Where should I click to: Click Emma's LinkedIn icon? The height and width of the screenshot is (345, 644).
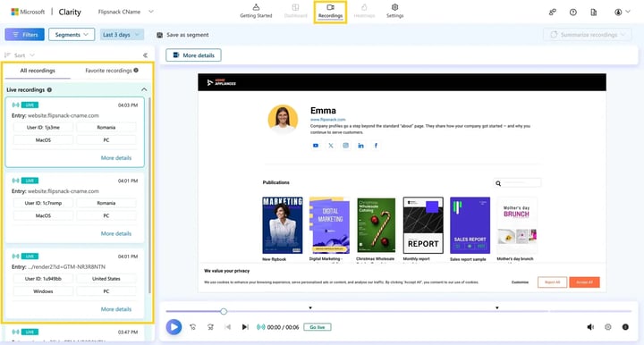tap(360, 146)
